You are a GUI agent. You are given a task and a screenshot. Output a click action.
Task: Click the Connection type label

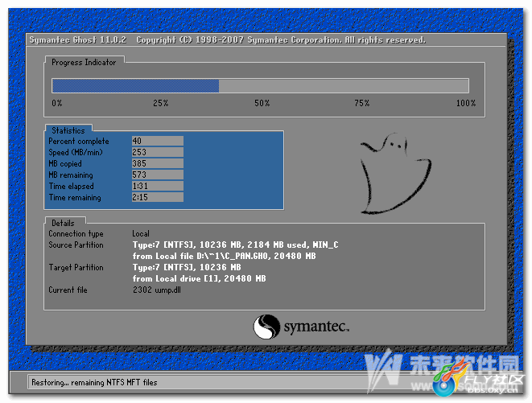tap(76, 234)
